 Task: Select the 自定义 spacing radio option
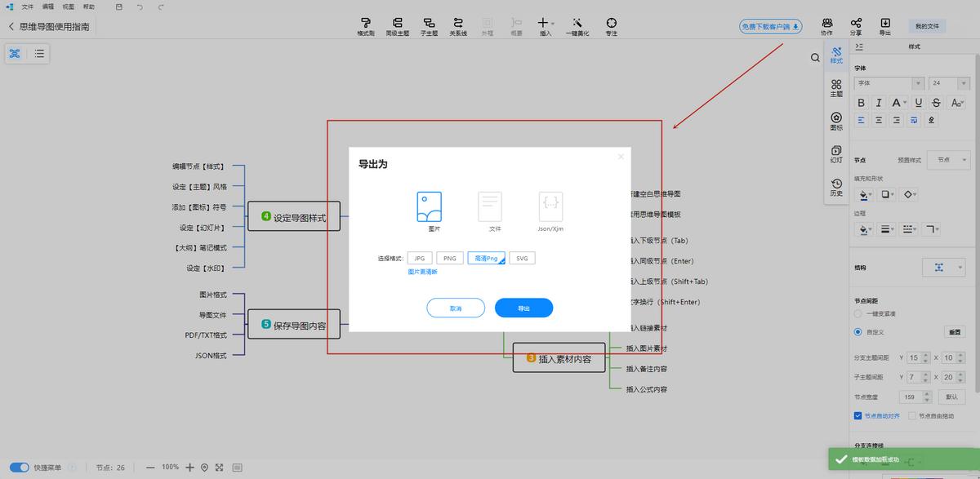(x=857, y=332)
